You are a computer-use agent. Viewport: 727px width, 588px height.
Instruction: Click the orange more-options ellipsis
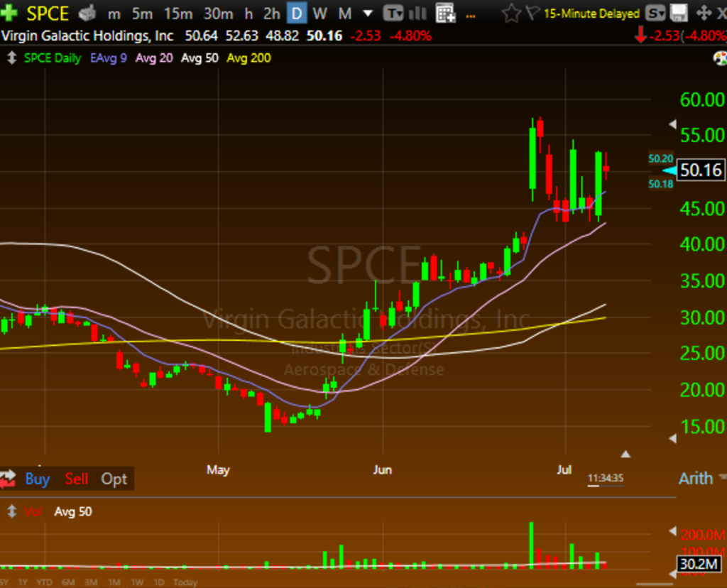(470, 16)
